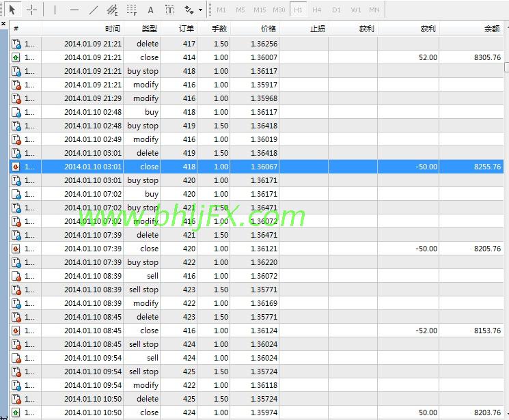The image size is (509, 420).
Task: Switch to M15 timeframe
Action: (x=260, y=10)
